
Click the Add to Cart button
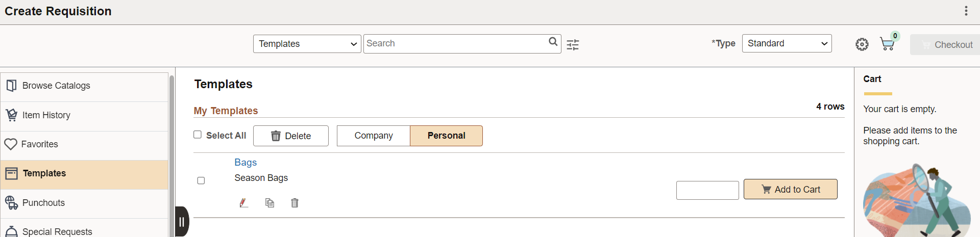pos(790,189)
